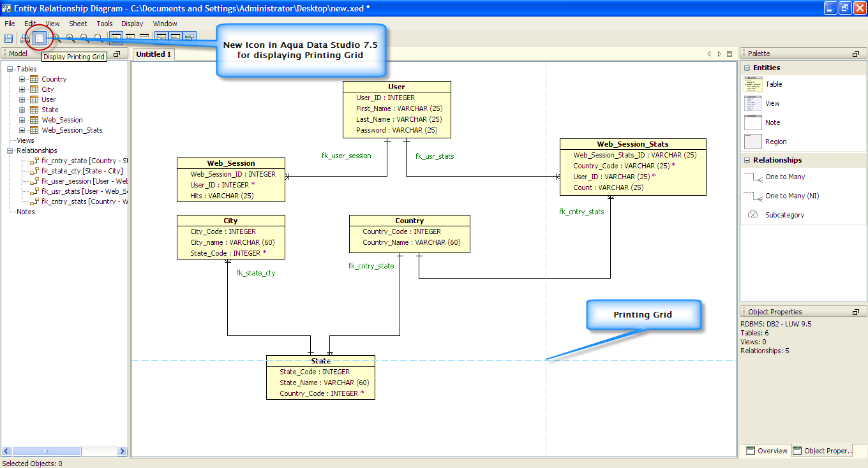Click the Save diagram toolbar icon
The image size is (868, 468).
pyautogui.click(x=8, y=38)
